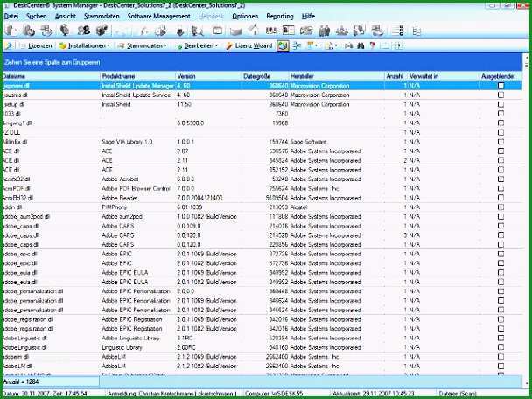Viewport: 532px width, 399px height.
Task: Click the Lizenzen toolbar button
Action: [36, 45]
